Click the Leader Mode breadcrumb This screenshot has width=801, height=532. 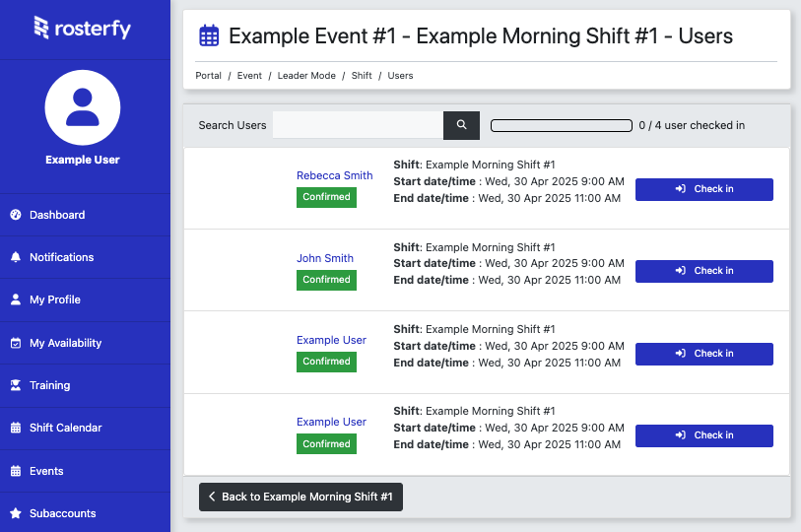point(306,76)
